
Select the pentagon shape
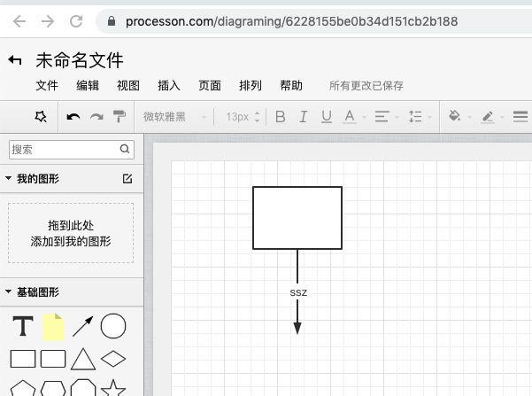point(23,389)
